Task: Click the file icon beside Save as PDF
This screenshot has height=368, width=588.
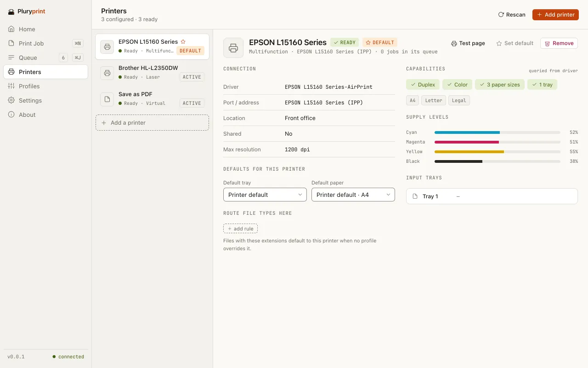Action: [107, 99]
